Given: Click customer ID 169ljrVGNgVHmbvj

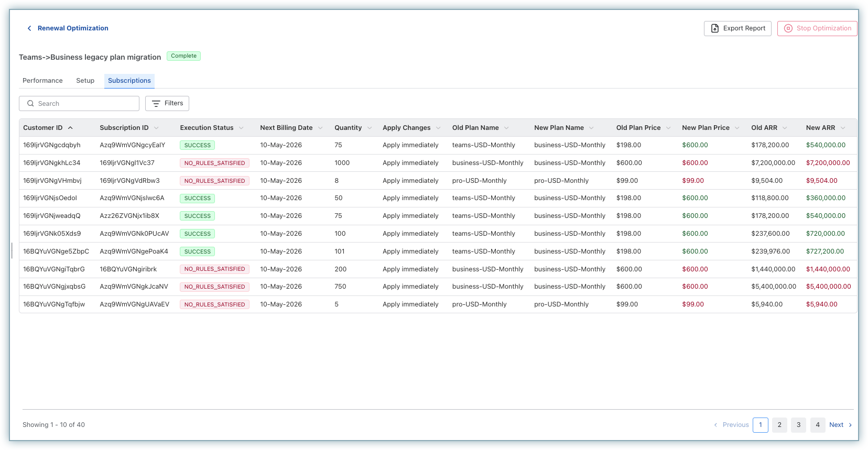Looking at the screenshot, I should click(x=52, y=181).
